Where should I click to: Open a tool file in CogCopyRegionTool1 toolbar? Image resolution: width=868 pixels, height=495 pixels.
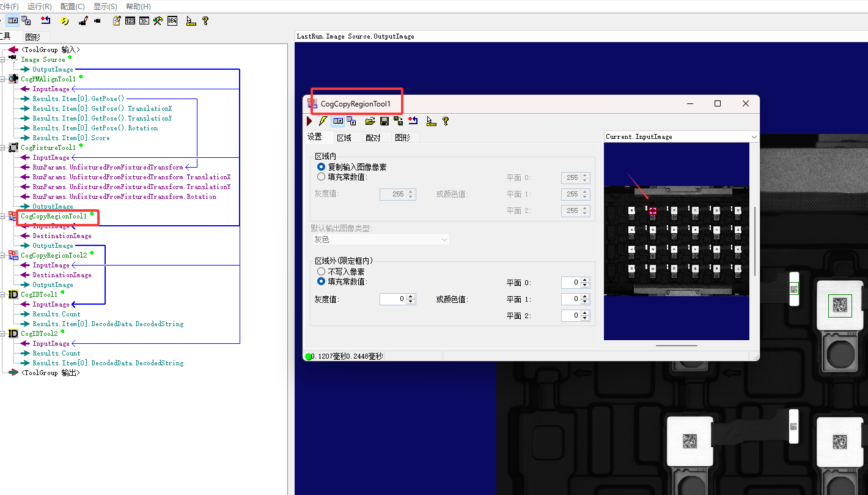tap(370, 121)
